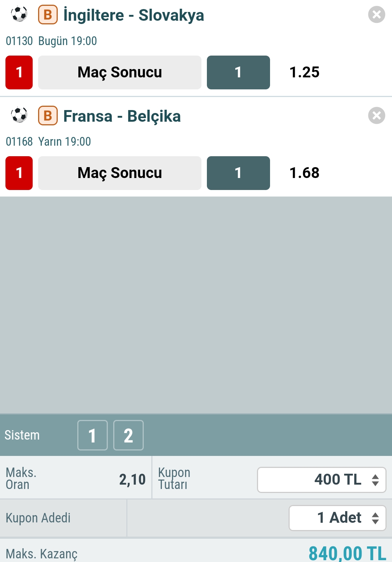Open the İngiltere - Slovakya match title
The height and width of the screenshot is (562, 392).
(134, 15)
